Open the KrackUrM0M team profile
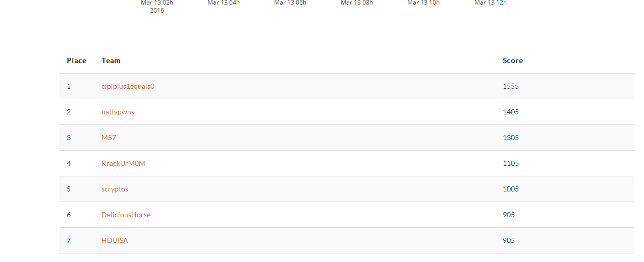The height and width of the screenshot is (262, 644). (x=123, y=163)
